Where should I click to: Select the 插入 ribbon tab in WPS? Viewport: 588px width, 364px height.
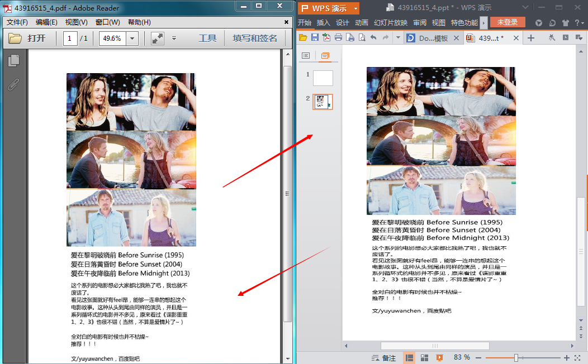tap(323, 23)
